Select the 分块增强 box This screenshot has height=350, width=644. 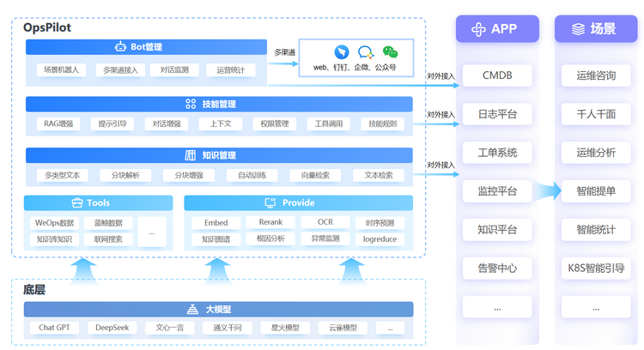189,175
